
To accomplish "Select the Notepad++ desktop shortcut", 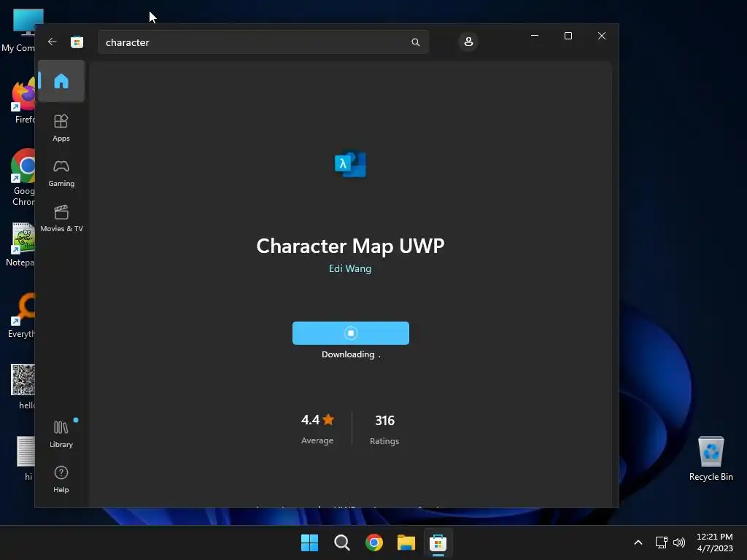I will 21,245.
